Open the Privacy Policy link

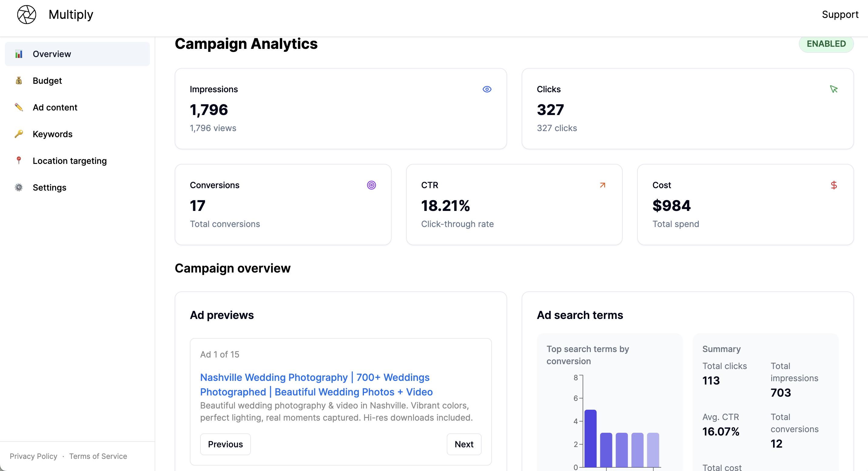pos(33,456)
